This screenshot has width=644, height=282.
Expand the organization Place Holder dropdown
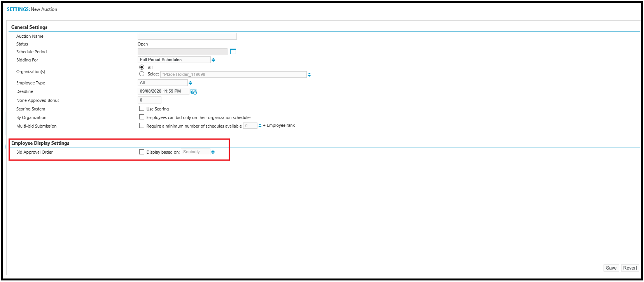[x=309, y=75]
